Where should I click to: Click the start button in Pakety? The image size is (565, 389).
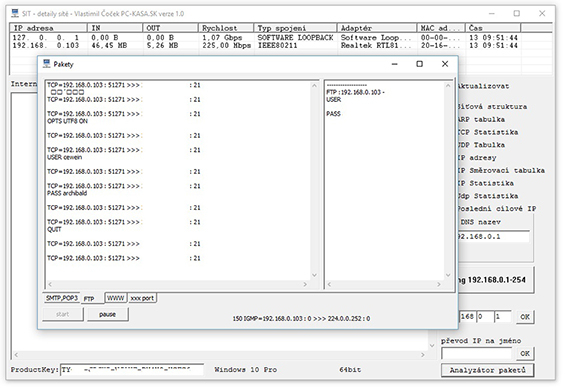[63, 314]
